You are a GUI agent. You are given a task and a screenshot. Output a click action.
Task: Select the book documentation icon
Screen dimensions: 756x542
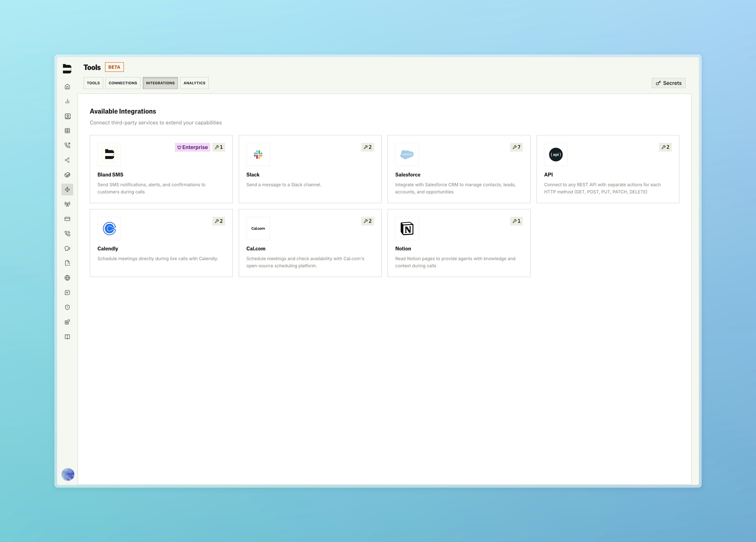(68, 337)
